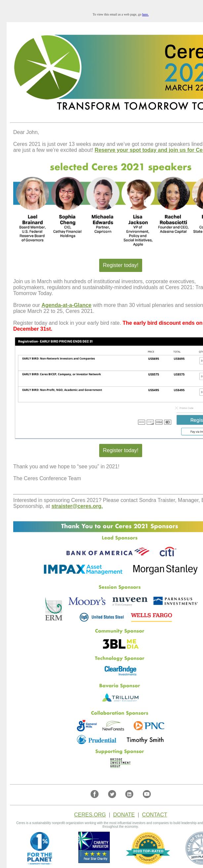
Task: Email straister@ceres.org link
Action: (x=77, y=506)
